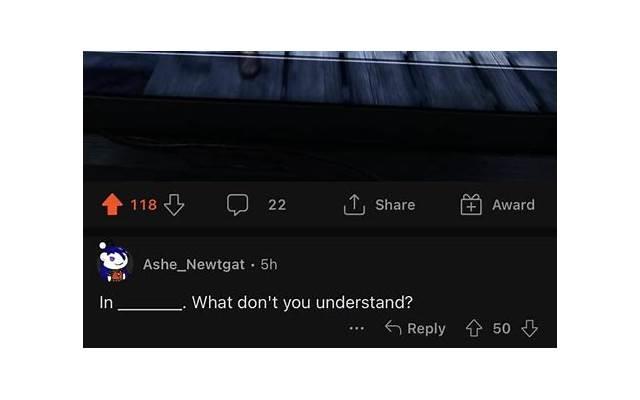View the dark post image

pyautogui.click(x=320, y=116)
